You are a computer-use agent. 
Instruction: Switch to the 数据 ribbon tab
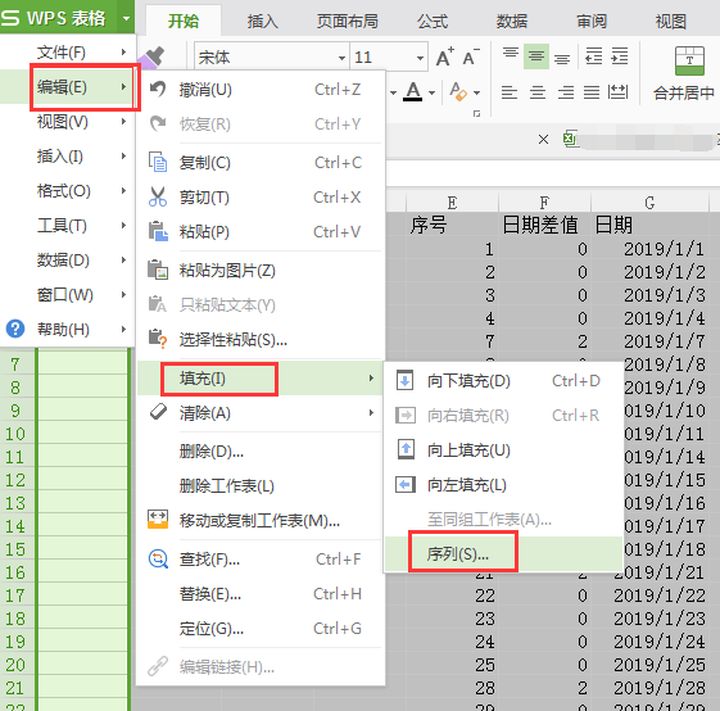point(512,21)
